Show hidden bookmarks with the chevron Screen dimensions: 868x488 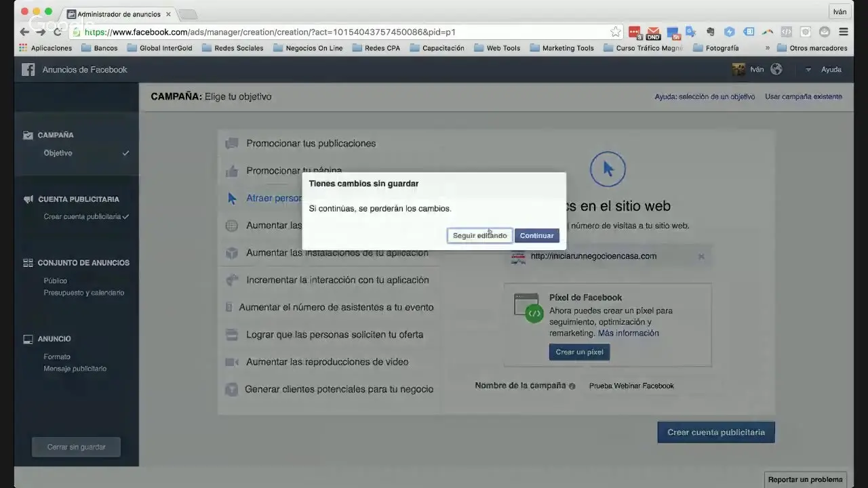click(768, 48)
